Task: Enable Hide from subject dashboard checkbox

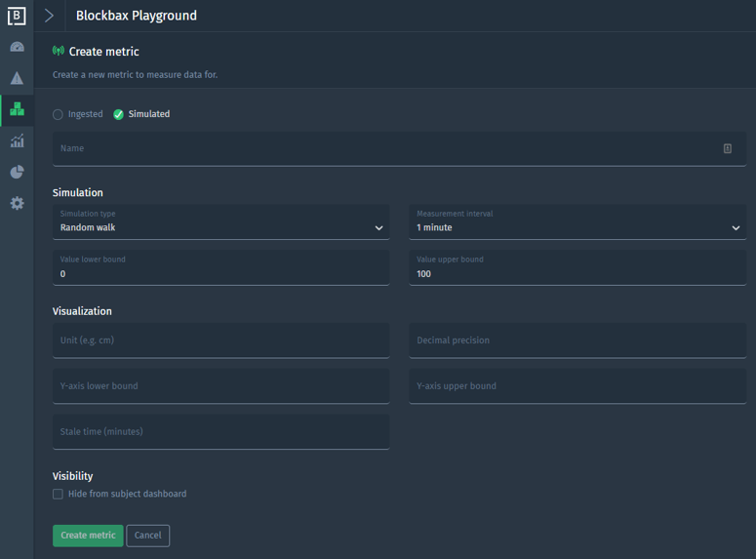Action: [59, 494]
